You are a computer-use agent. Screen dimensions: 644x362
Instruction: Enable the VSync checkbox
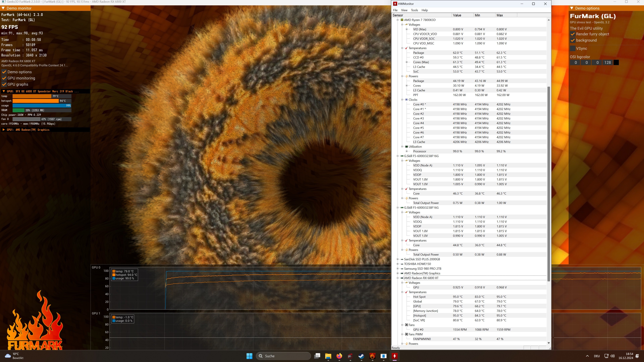(x=573, y=48)
